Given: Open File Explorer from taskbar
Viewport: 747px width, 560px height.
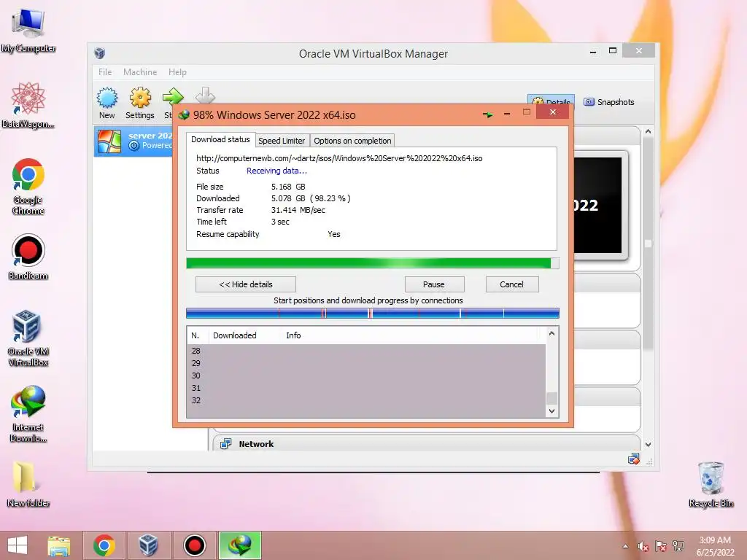Looking at the screenshot, I should coord(58,545).
